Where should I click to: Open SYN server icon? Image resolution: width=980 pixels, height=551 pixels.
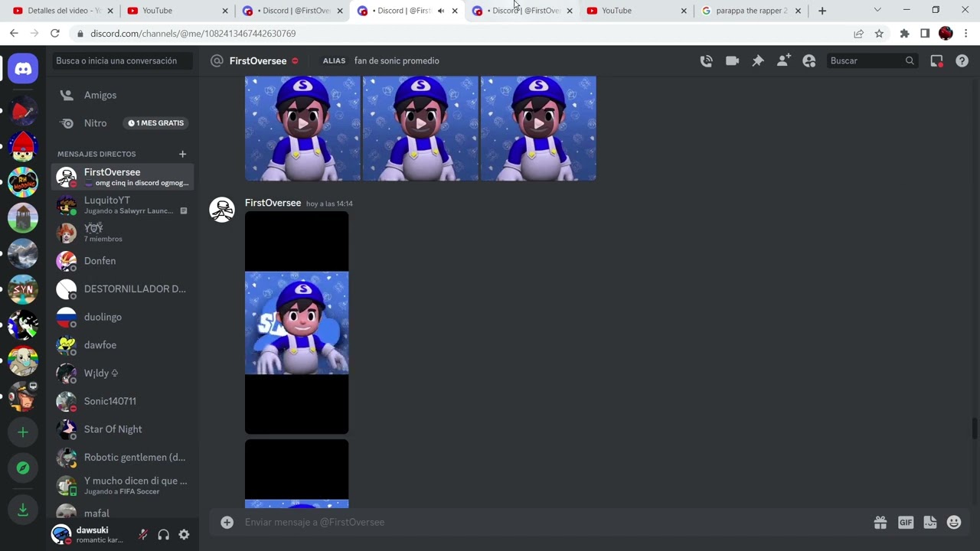23,289
